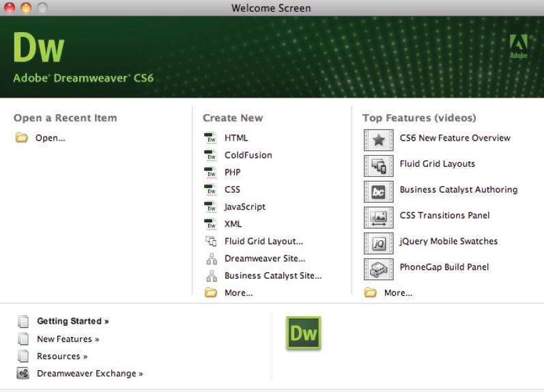Screen dimensions: 544x392
Task: Click the CSS Transitions Panel video icon
Action: (379, 217)
